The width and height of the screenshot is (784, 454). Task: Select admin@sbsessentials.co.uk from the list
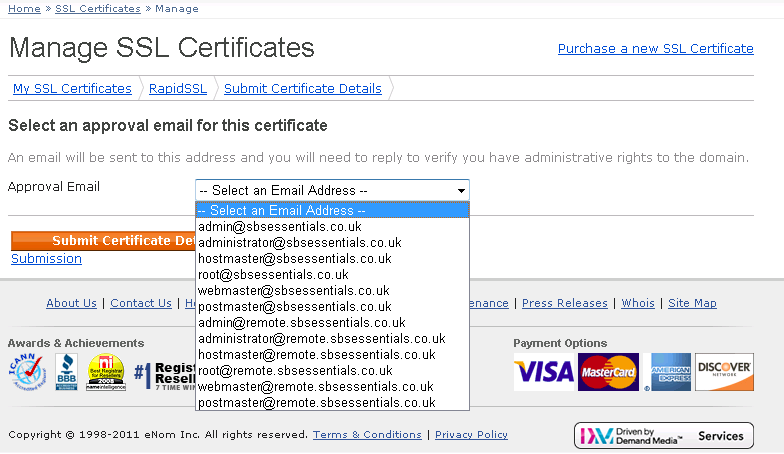pos(279,227)
